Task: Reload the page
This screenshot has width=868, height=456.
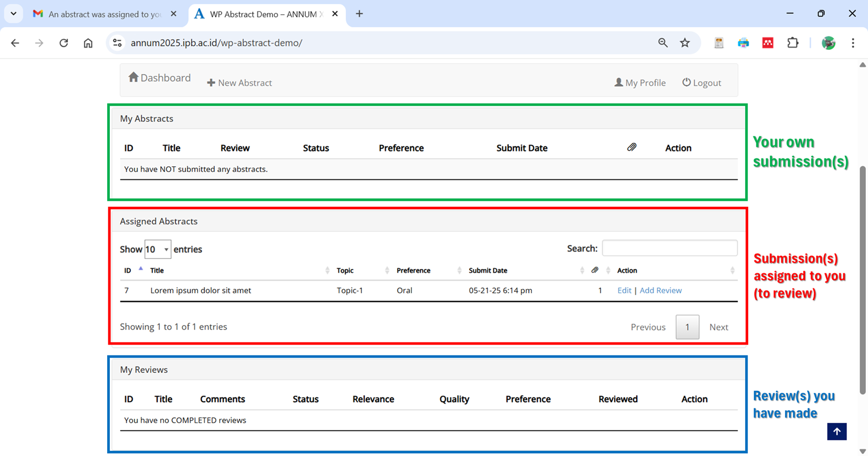Action: click(64, 43)
